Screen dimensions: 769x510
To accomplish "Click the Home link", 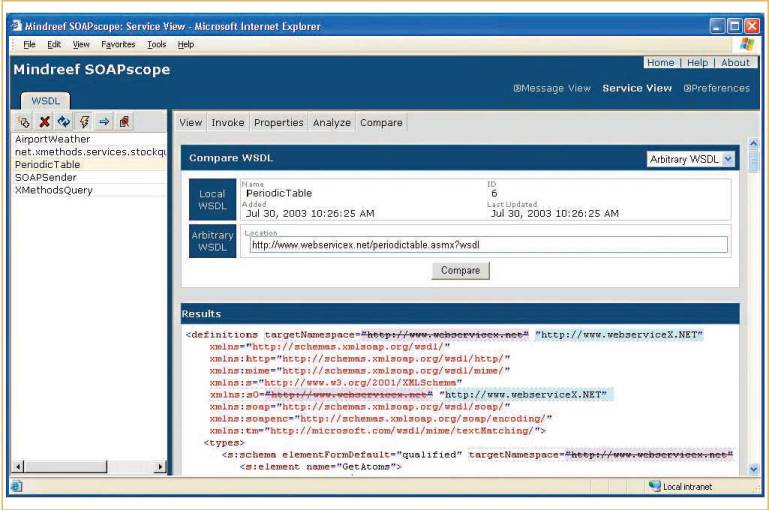I will (660, 63).
